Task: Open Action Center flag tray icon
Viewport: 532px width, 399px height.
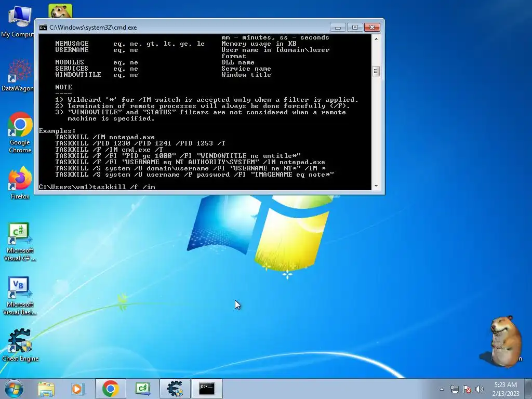Action: [x=467, y=389]
